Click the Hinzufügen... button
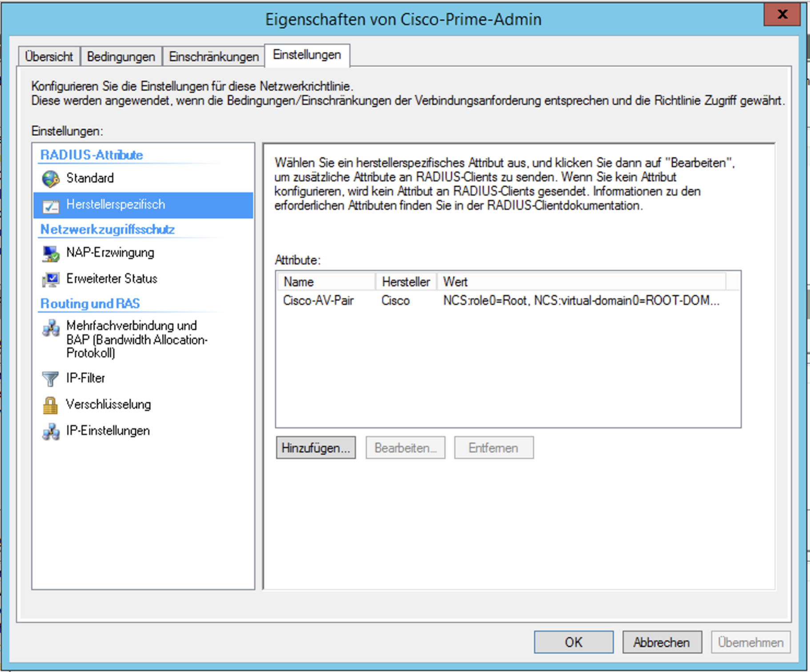Viewport: 810px width, 672px height. [316, 448]
